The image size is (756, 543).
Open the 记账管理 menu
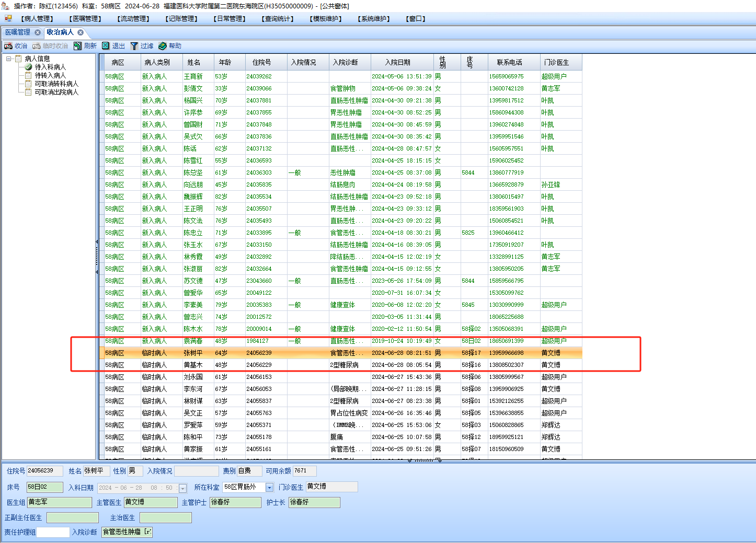[x=181, y=19]
